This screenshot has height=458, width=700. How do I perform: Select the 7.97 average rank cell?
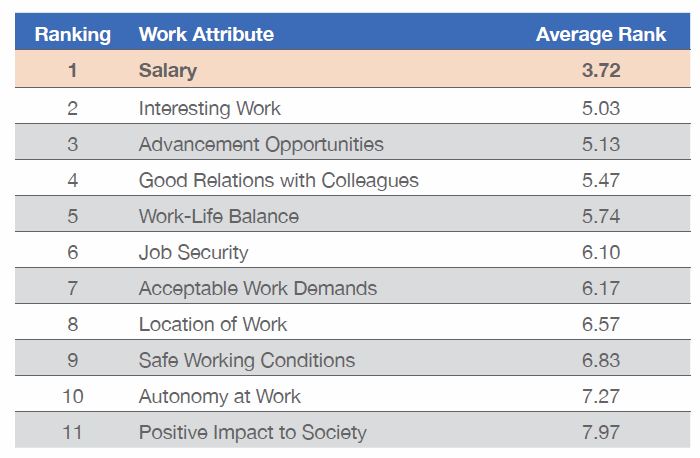pos(601,433)
